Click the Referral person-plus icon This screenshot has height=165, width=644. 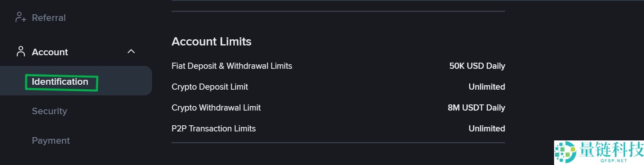[20, 18]
